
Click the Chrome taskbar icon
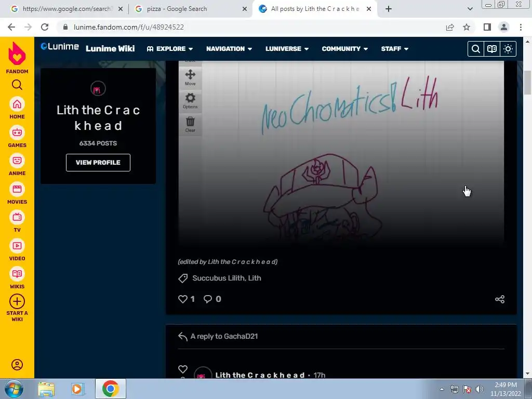coord(110,389)
